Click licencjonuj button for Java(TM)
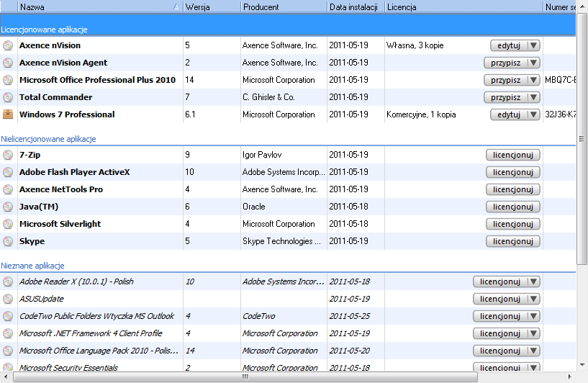 [513, 207]
